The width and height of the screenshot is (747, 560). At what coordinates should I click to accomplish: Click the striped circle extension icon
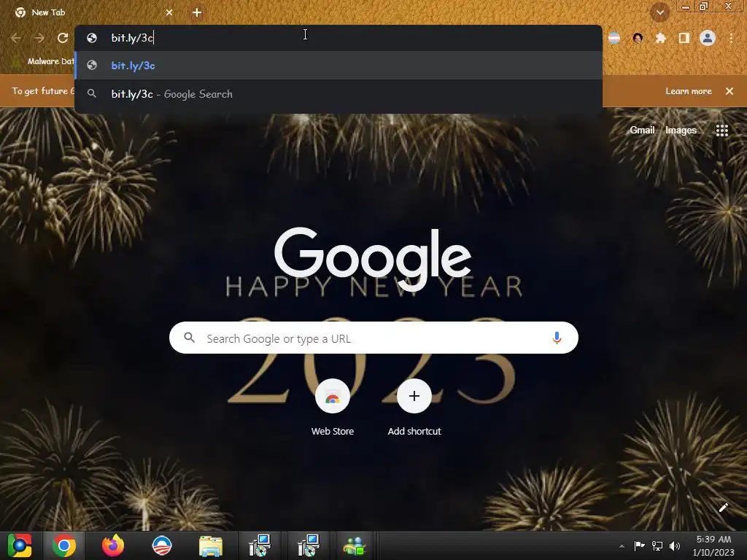(614, 38)
